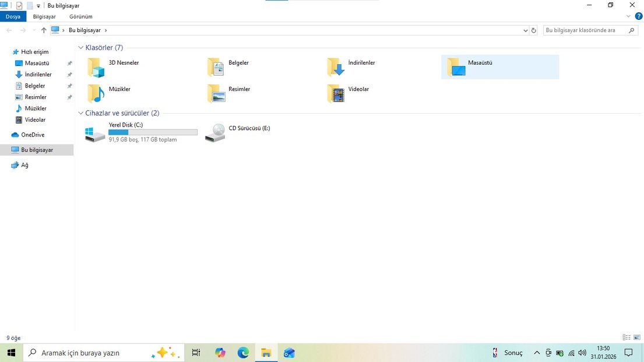Click the blue help question mark icon
The width and height of the screenshot is (644, 362).
tap(639, 16)
